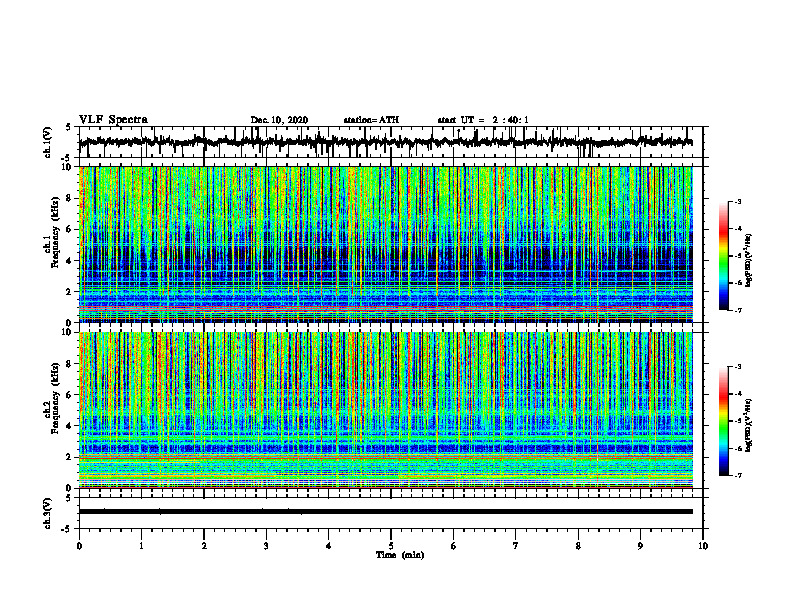
Task: Click the "7" tick on the time axis
Action: [516, 546]
